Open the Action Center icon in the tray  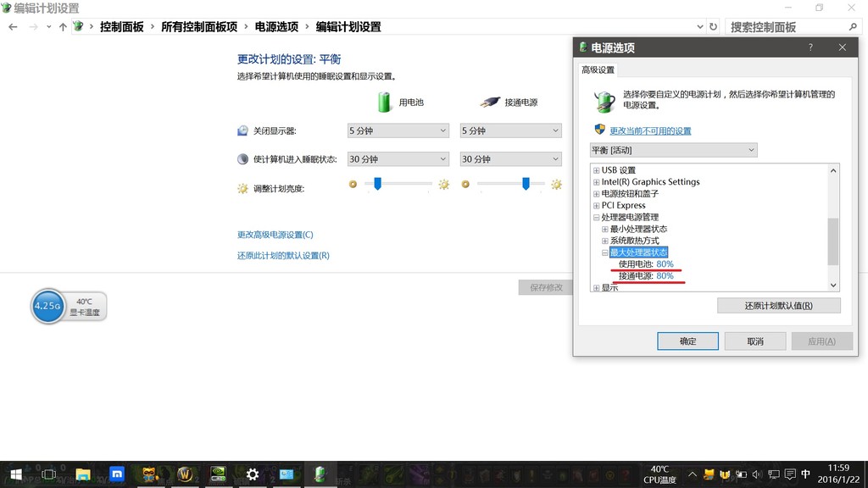pyautogui.click(x=790, y=474)
